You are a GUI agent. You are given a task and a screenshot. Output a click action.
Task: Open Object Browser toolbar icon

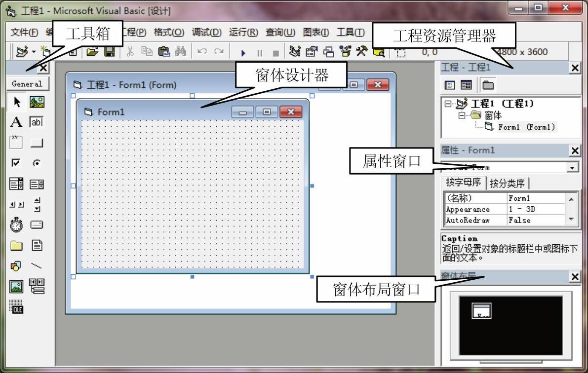pos(345,51)
